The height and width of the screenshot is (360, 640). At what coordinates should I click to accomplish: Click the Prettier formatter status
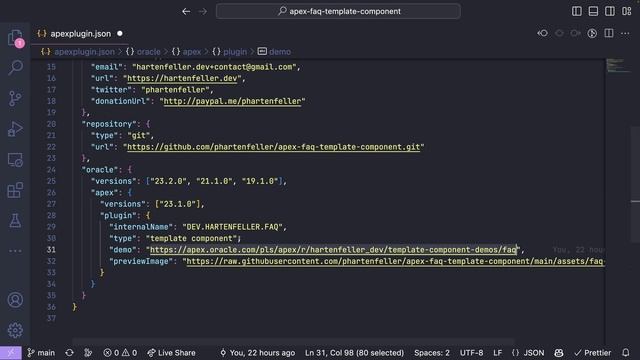pyautogui.click(x=592, y=353)
